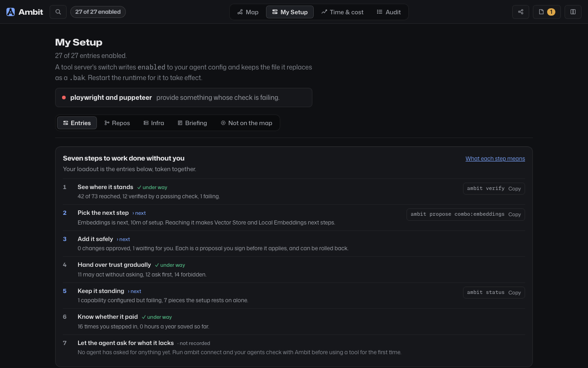588x368 pixels.
Task: Show the Briefing sub-tab
Action: point(192,123)
